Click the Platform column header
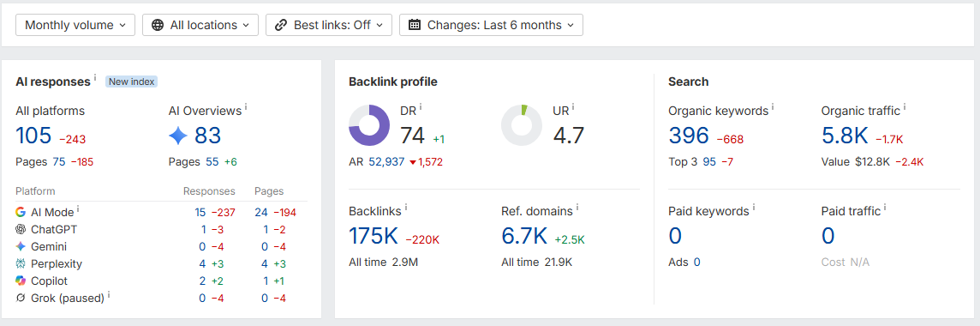The width and height of the screenshot is (980, 326). [x=35, y=191]
